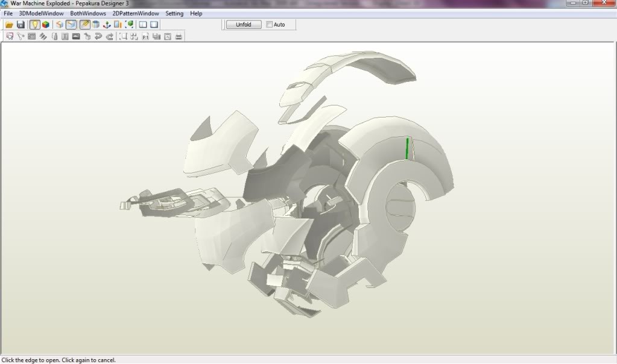Viewport: 617px width, 364px height.
Task: Click the P.1 page icon
Action: (x=145, y=37)
